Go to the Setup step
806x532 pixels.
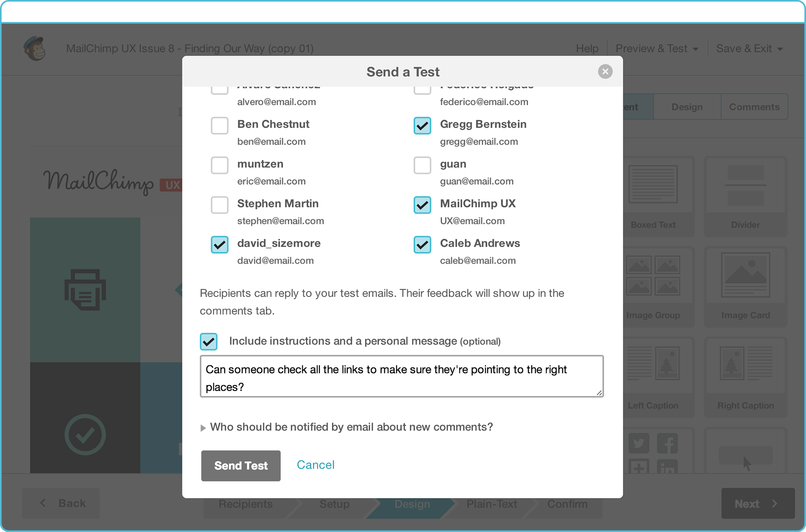(x=334, y=504)
